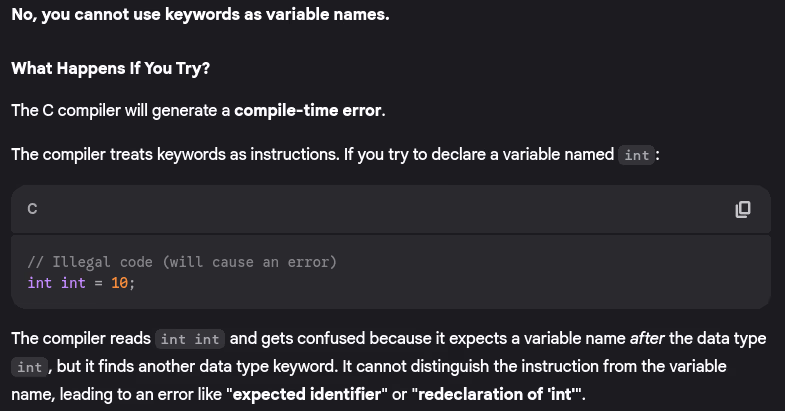
Task: Click the equals sign in the code line
Action: [x=98, y=283]
